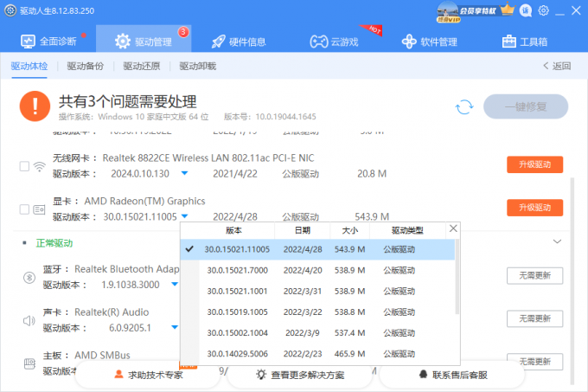Image resolution: width=588 pixels, height=392 pixels.
Task: Click the 驱动人生 app logo icon
Action: (x=10, y=10)
